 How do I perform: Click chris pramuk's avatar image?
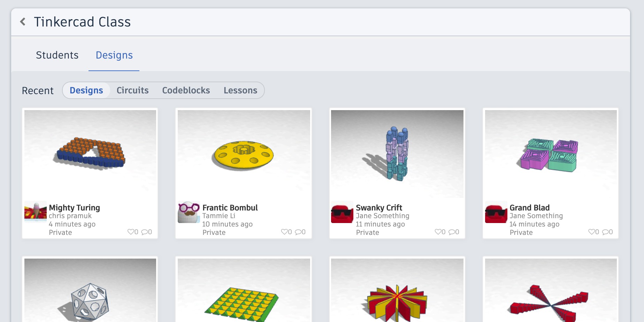(x=36, y=212)
